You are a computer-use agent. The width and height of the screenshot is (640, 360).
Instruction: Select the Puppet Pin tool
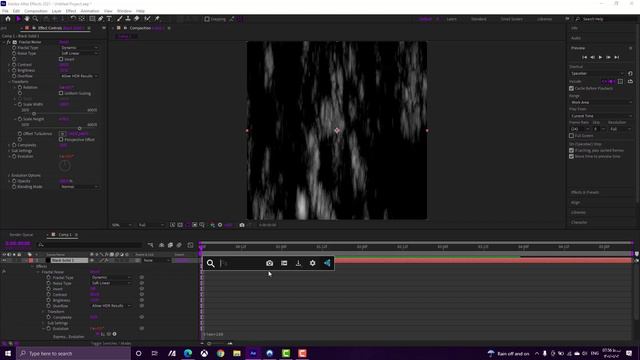(x=157, y=19)
